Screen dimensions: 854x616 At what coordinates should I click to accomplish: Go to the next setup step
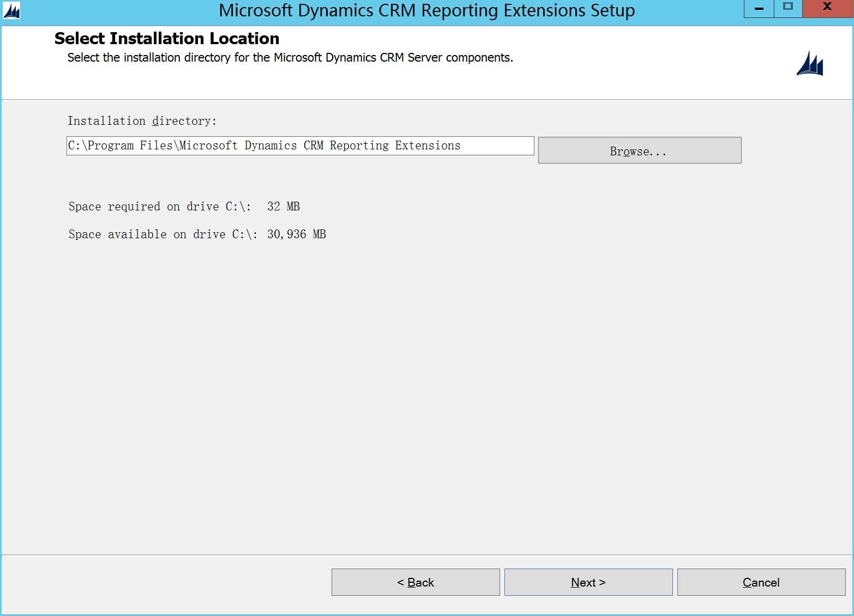tap(588, 582)
